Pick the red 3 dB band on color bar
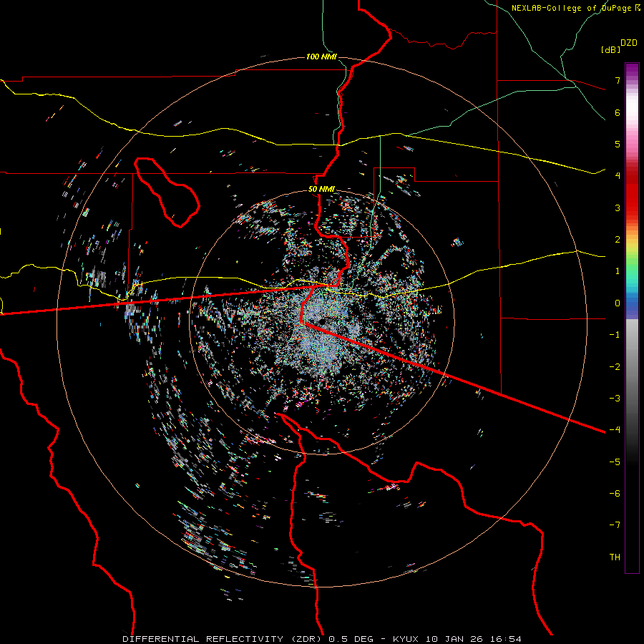Screen dimensions: 644x644 [x=632, y=208]
